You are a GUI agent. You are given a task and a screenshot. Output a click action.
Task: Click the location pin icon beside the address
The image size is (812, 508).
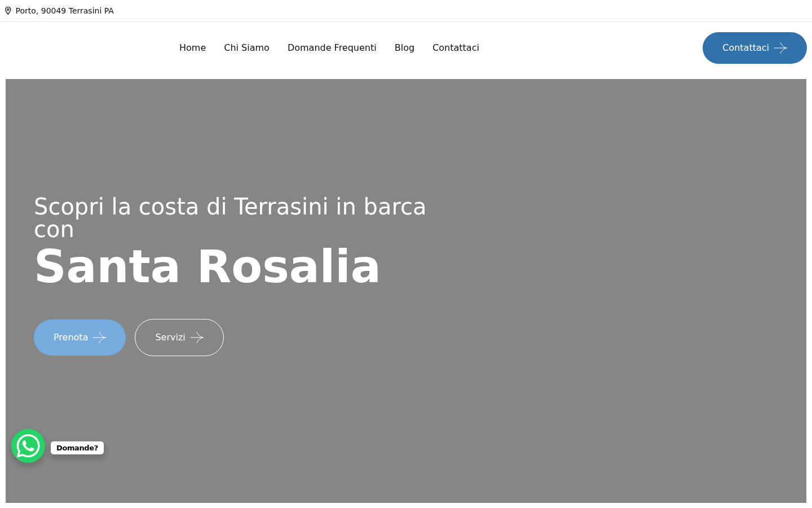click(8, 11)
